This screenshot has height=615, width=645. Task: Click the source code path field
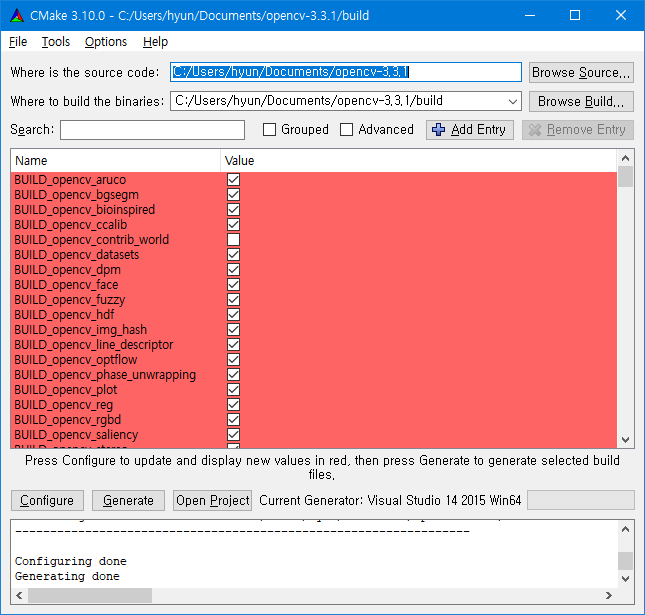click(346, 72)
